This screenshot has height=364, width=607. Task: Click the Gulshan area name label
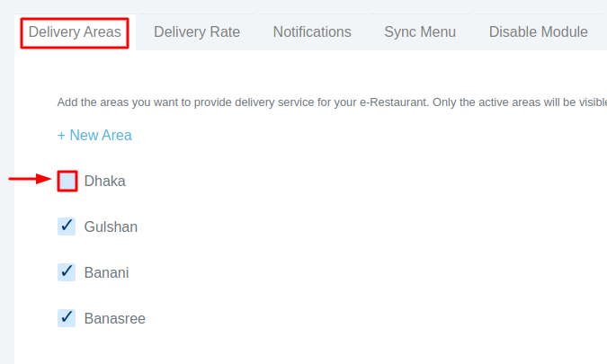click(111, 227)
